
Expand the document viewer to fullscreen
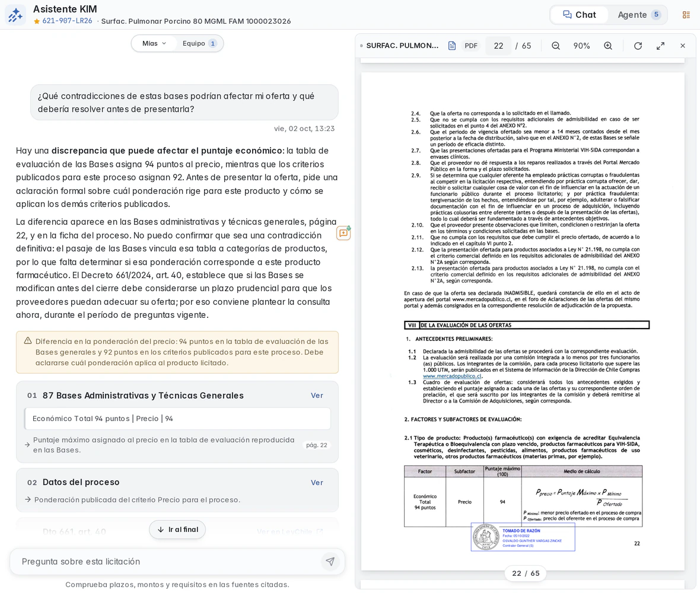tap(660, 46)
